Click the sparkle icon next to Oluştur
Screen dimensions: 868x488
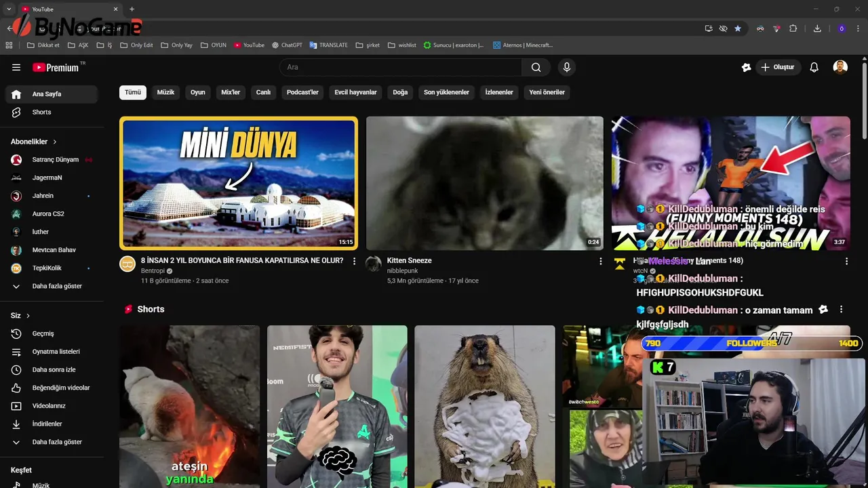[x=746, y=67]
